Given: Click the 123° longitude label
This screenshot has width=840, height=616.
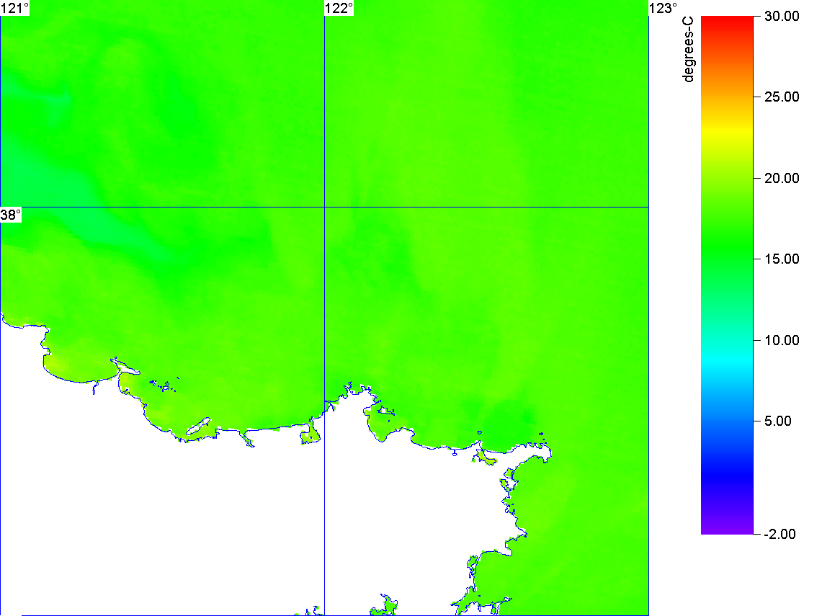Looking at the screenshot, I should (663, 8).
